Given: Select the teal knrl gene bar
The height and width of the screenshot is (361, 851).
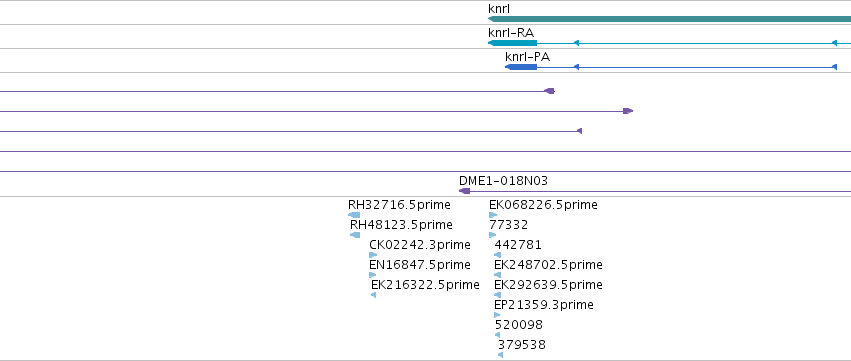Looking at the screenshot, I should [x=669, y=19].
